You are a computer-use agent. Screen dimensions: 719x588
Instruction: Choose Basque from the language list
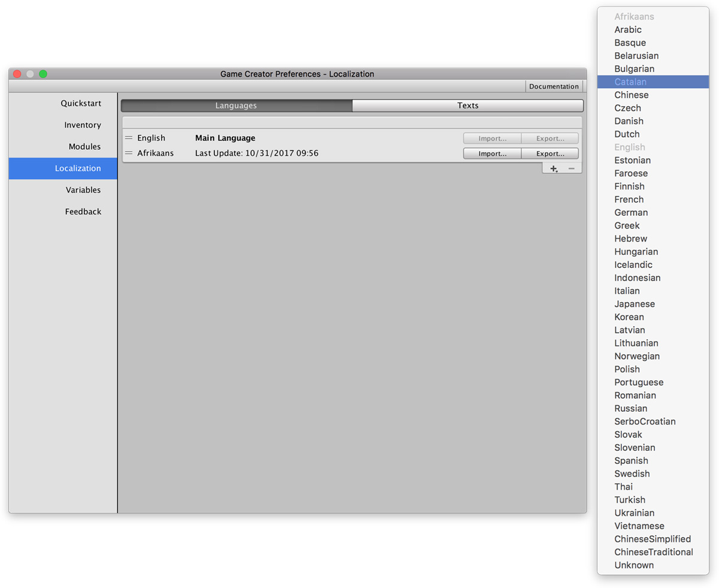tap(653, 43)
